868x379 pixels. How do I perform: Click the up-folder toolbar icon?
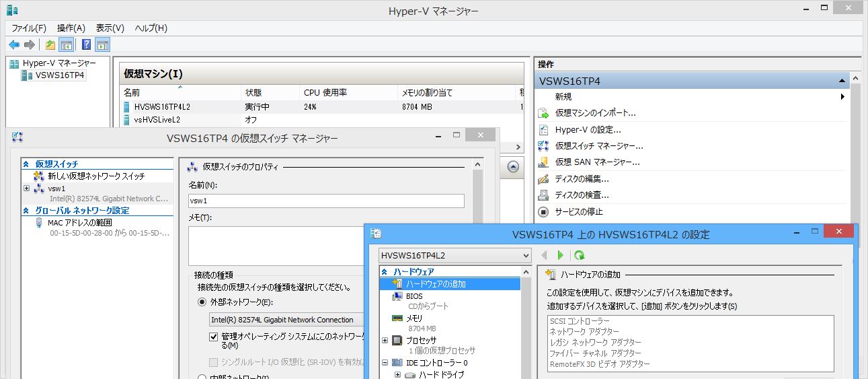tap(50, 45)
